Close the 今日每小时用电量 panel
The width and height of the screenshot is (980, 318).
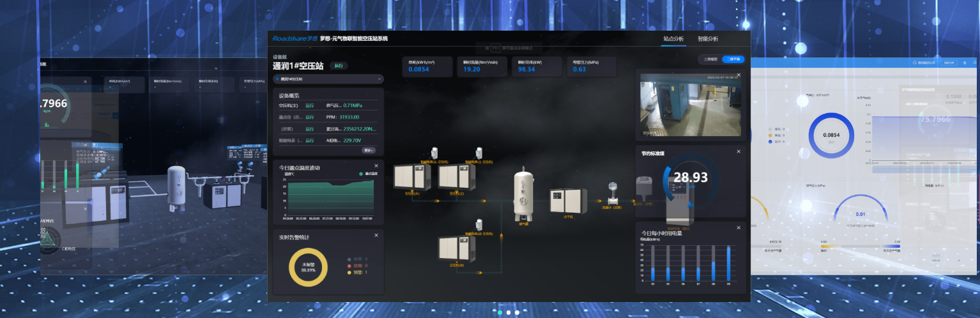739,227
